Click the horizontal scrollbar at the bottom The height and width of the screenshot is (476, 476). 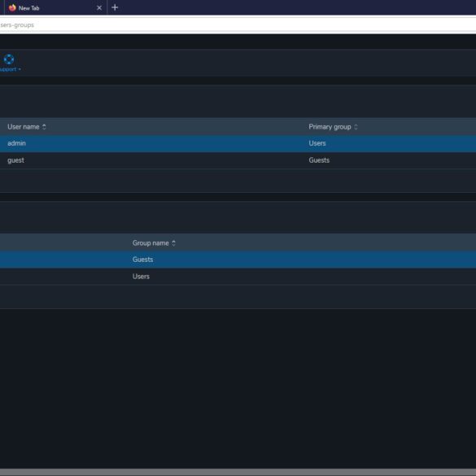pyautogui.click(x=238, y=472)
